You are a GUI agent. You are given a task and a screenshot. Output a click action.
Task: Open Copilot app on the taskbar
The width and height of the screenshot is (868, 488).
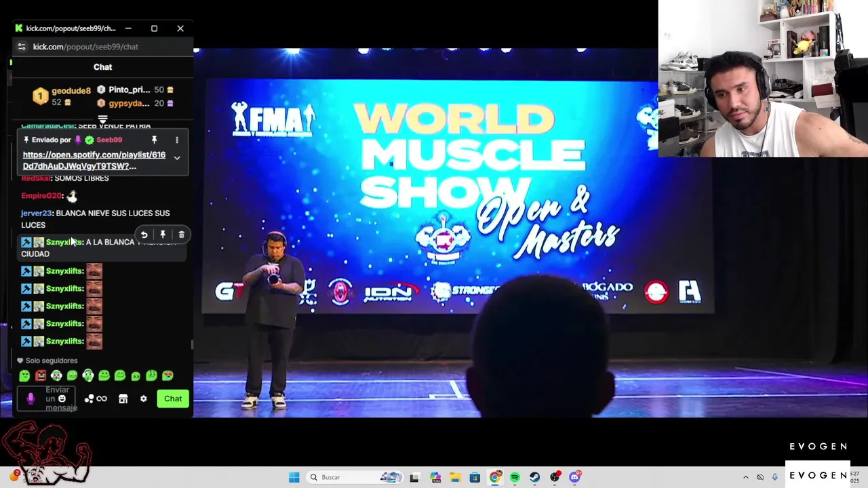[x=435, y=477]
